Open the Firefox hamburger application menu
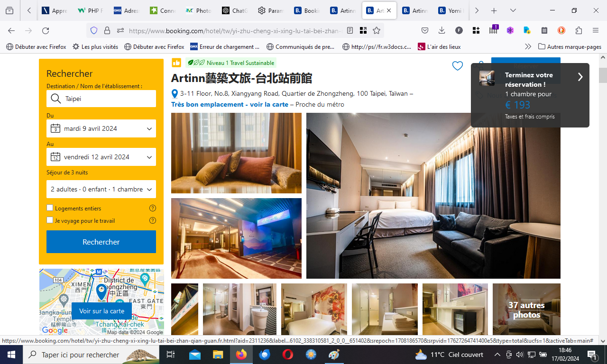The image size is (607, 364). pyautogui.click(x=595, y=31)
